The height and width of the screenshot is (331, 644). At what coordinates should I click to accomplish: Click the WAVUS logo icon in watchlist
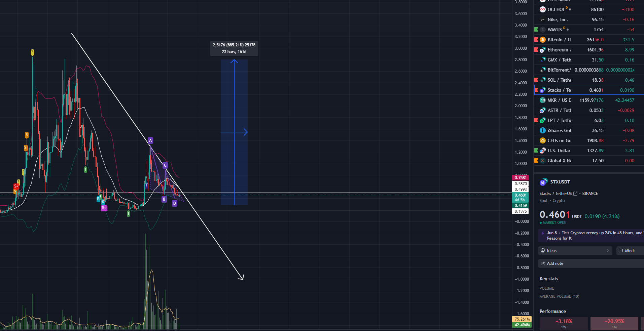click(542, 30)
